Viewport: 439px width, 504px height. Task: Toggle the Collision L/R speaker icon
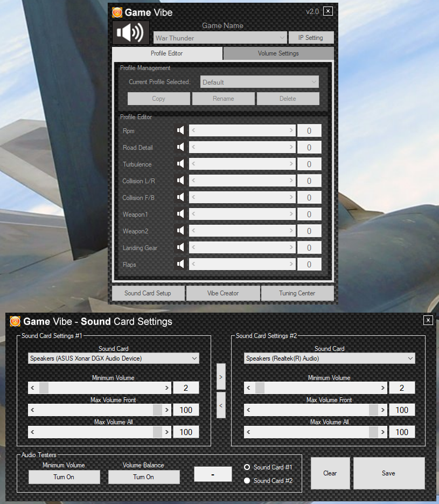180,181
